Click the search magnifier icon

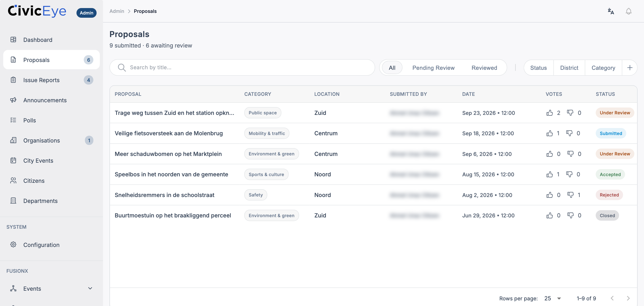[x=122, y=68]
